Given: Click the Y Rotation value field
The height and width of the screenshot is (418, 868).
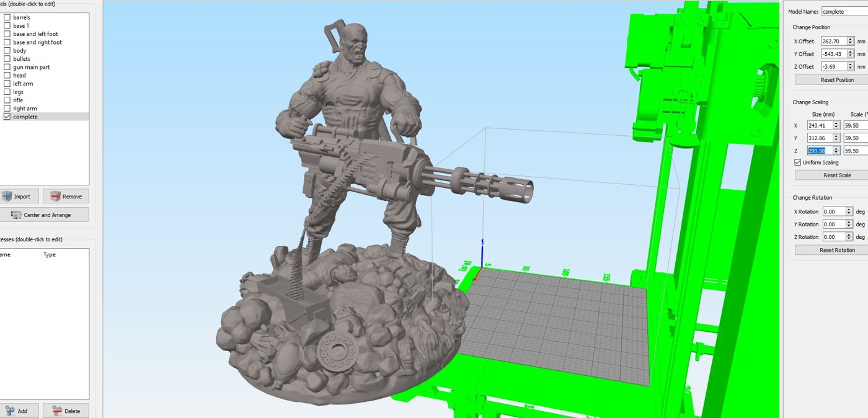Looking at the screenshot, I should tap(835, 224).
